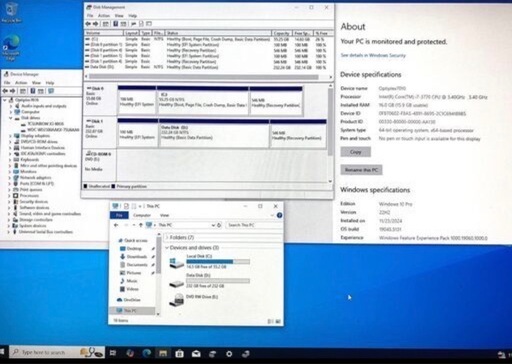Click the Back arrow in This PC window
The height and width of the screenshot is (364, 512).
(116, 225)
